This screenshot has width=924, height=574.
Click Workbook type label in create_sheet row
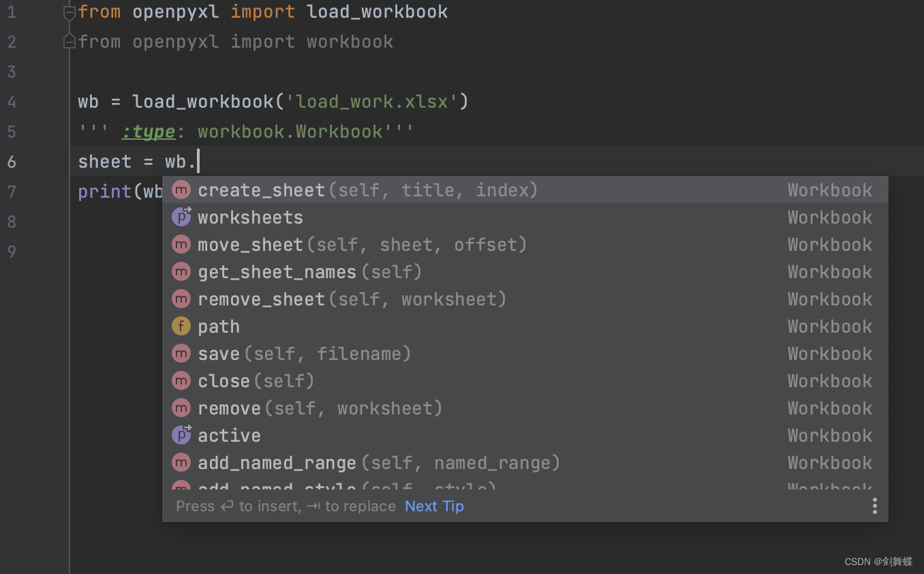pyautogui.click(x=829, y=190)
